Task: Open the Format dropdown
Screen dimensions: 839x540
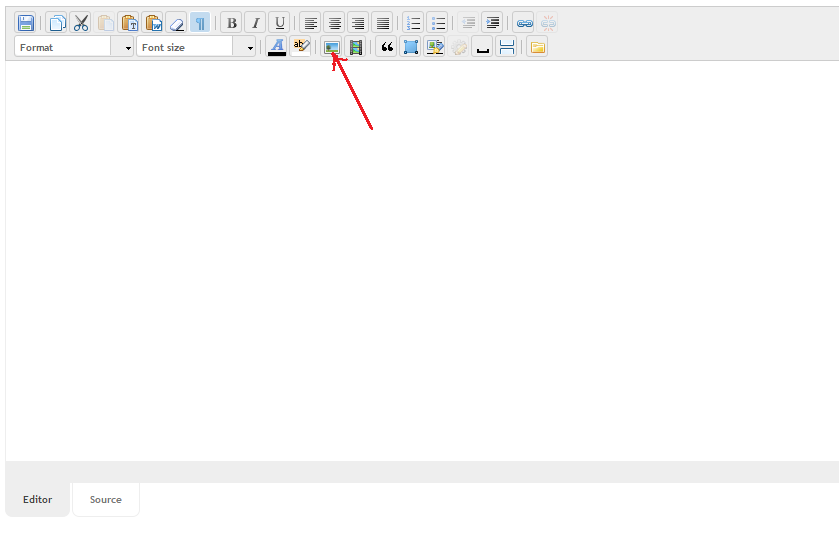Action: coord(74,47)
